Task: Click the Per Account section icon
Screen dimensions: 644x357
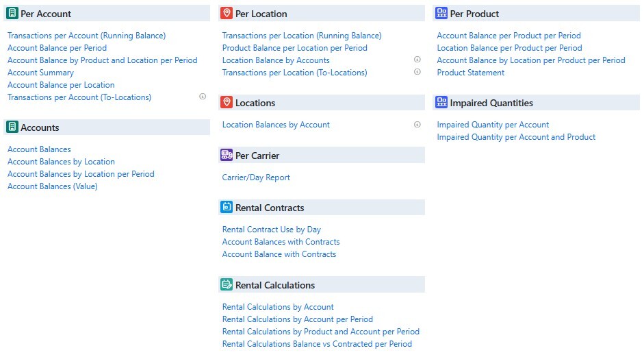Action: pos(12,13)
